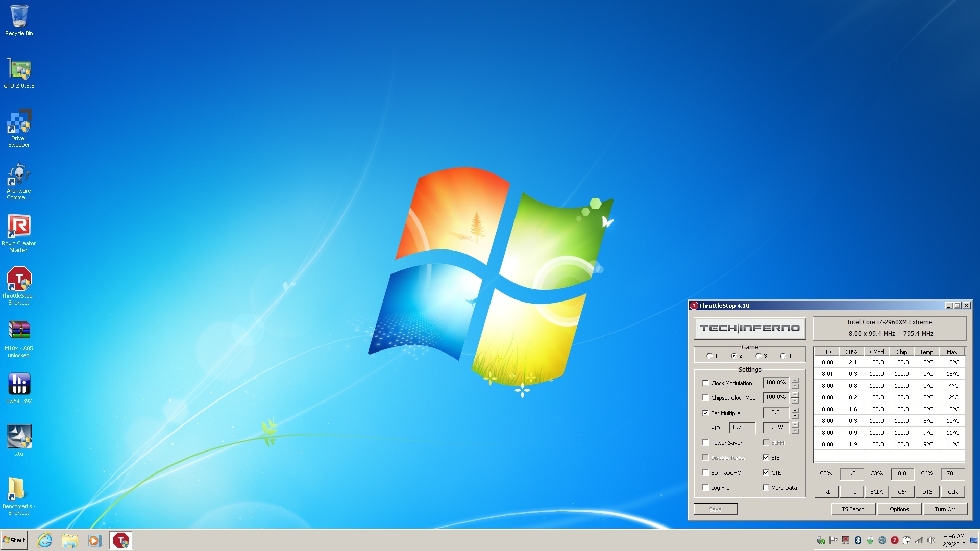Increase Clock Modulation percentage with up arrow
This screenshot has height=551, width=980.
pyautogui.click(x=795, y=380)
